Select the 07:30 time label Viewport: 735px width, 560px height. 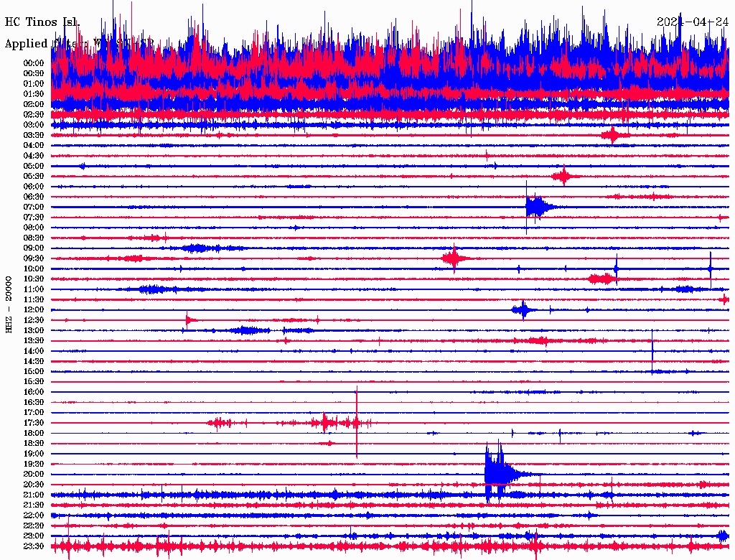34,217
